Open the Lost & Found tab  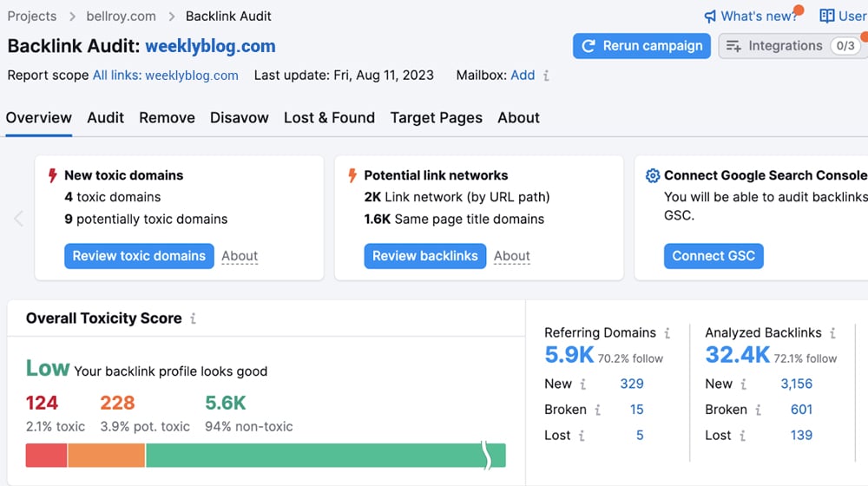coord(329,118)
